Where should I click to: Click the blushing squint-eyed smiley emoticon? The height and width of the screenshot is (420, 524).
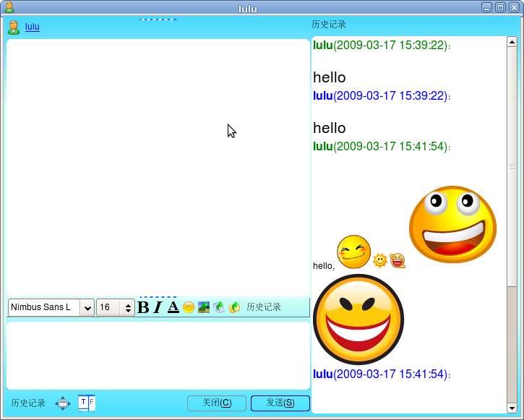point(354,252)
